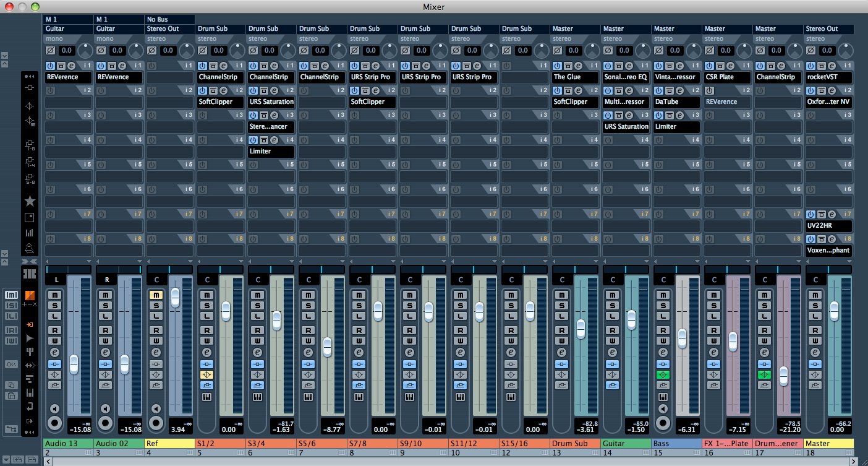
Task: Hide instrument channels via left strip piano icon
Action: point(30,392)
